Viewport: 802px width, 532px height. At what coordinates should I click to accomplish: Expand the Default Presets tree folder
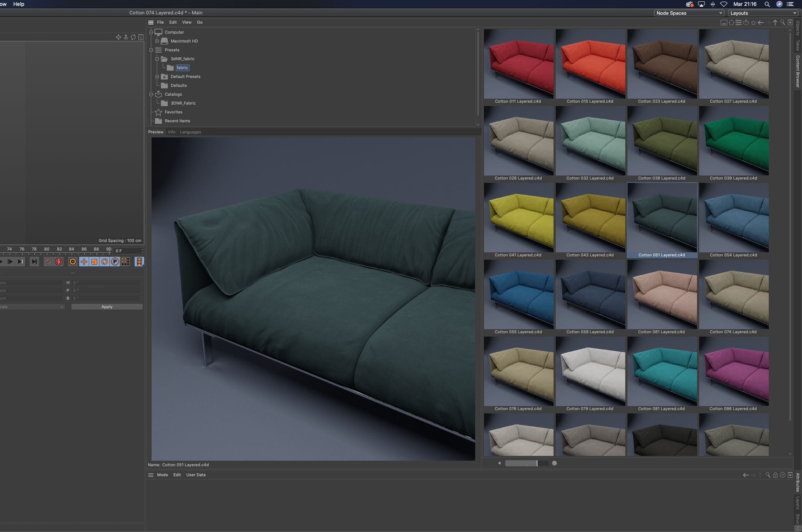pyautogui.click(x=157, y=76)
